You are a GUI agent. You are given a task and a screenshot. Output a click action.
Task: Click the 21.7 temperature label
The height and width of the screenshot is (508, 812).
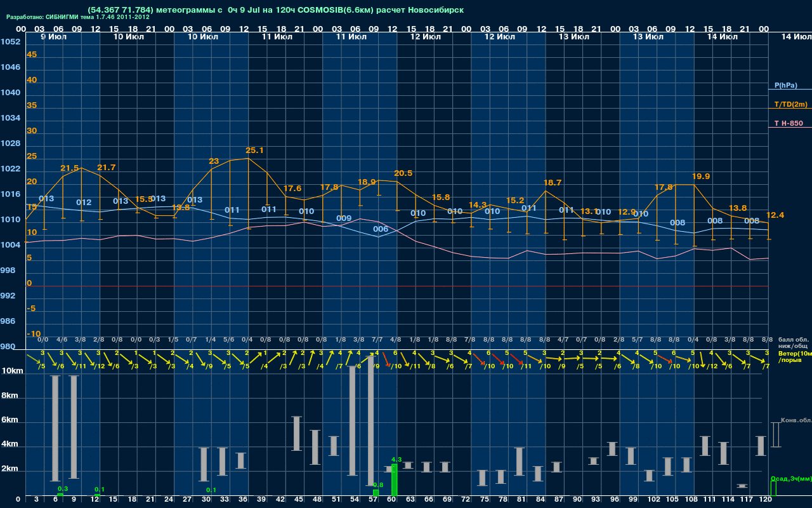107,168
